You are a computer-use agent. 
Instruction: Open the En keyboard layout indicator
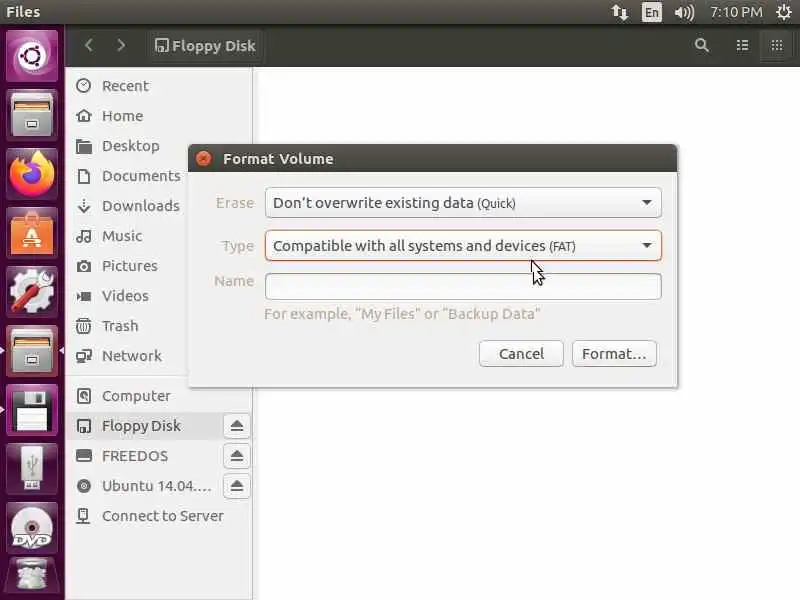(x=652, y=12)
